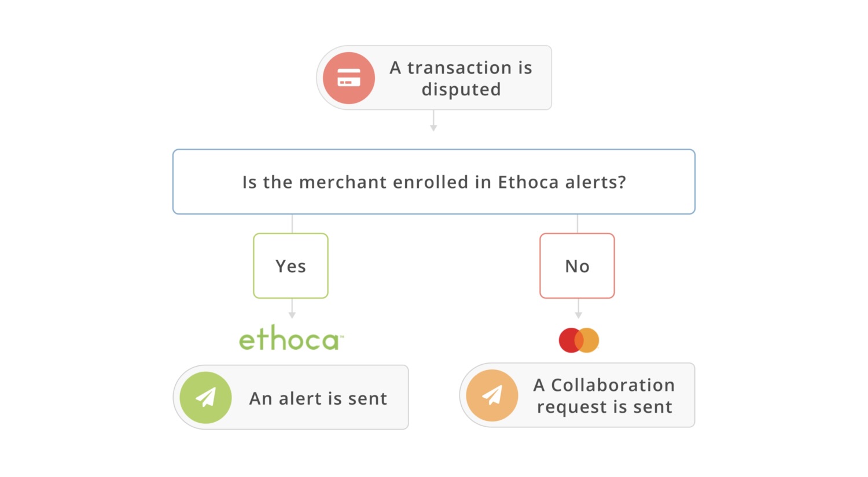Click the arrow below the disputed transaction box
868x477 pixels.
[433, 127]
